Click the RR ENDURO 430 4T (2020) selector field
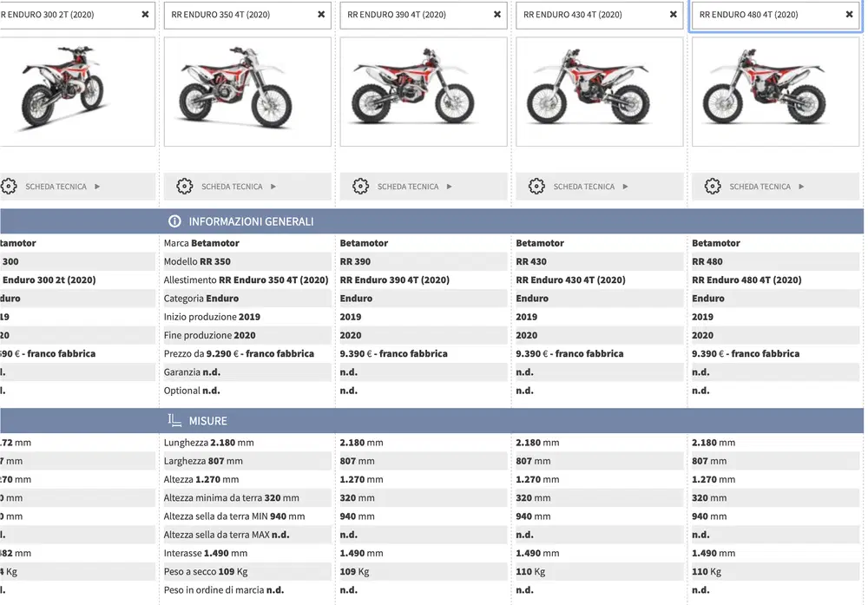 coord(600,15)
